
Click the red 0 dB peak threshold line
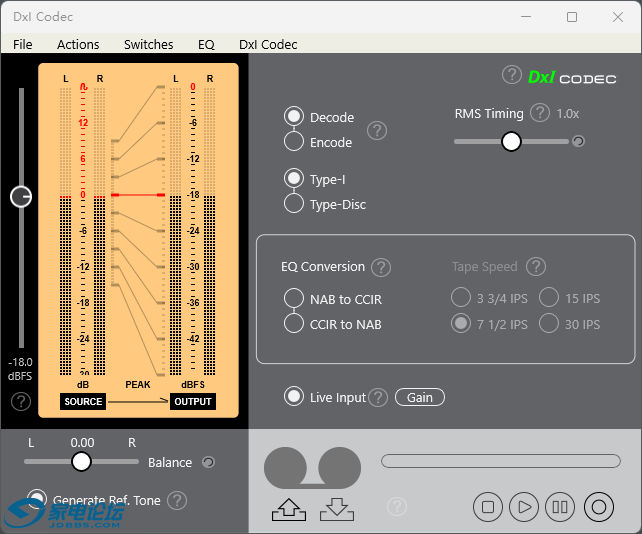(x=138, y=195)
